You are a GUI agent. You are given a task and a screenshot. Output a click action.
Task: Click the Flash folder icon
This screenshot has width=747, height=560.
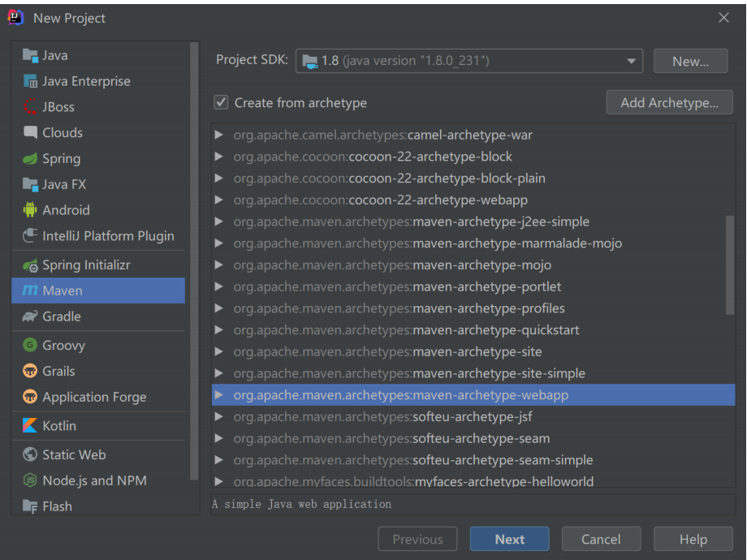pos(30,506)
